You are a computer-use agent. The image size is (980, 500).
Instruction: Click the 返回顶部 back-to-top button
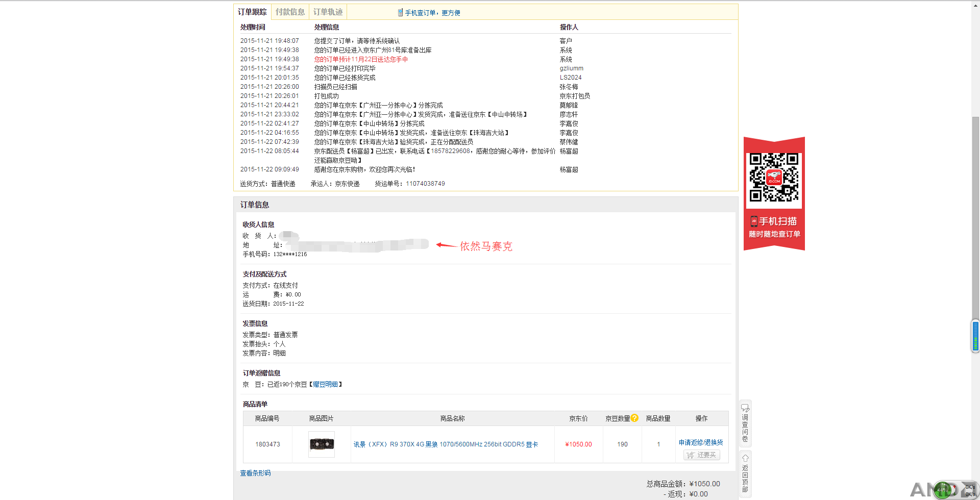coord(745,473)
